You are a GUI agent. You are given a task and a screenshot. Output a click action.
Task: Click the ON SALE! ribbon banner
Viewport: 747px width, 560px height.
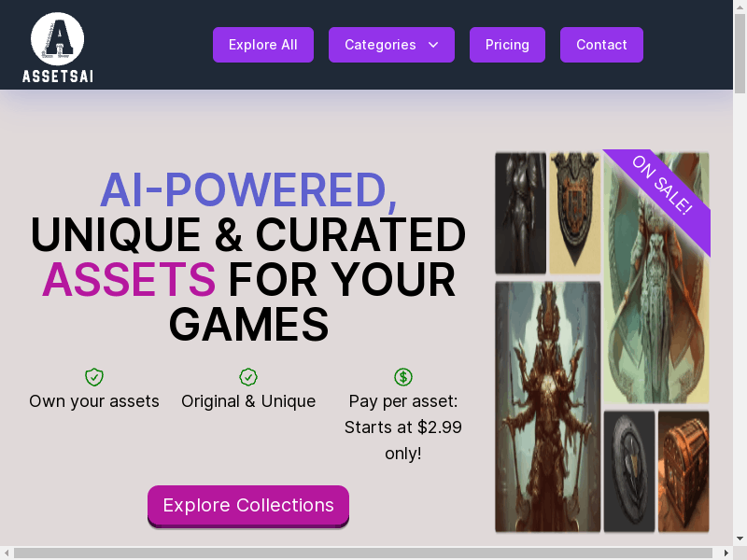[663, 196]
